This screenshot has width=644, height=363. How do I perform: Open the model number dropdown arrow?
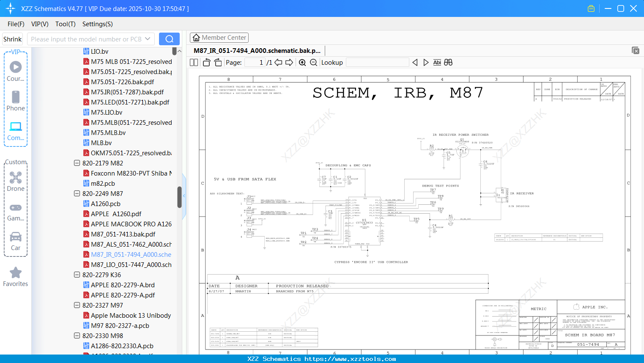coord(148,39)
